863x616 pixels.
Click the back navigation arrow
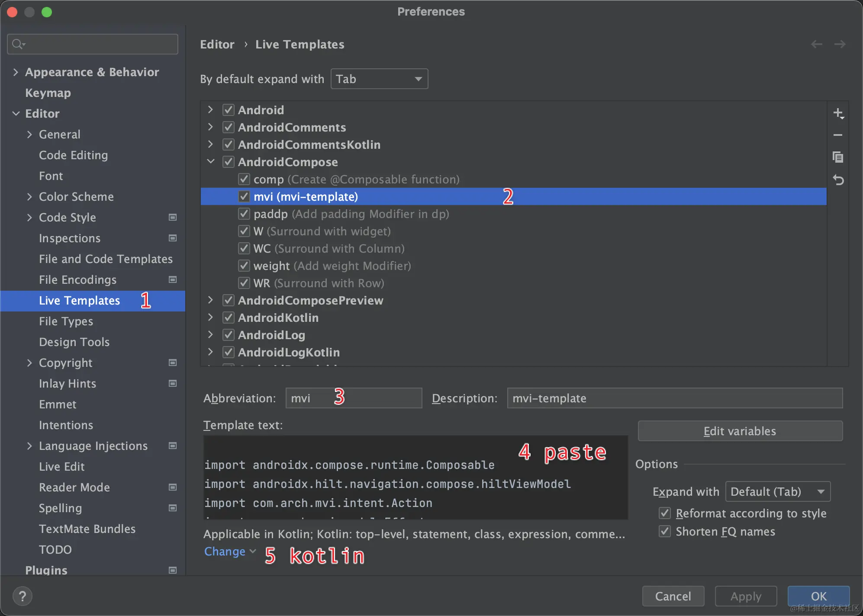816,44
